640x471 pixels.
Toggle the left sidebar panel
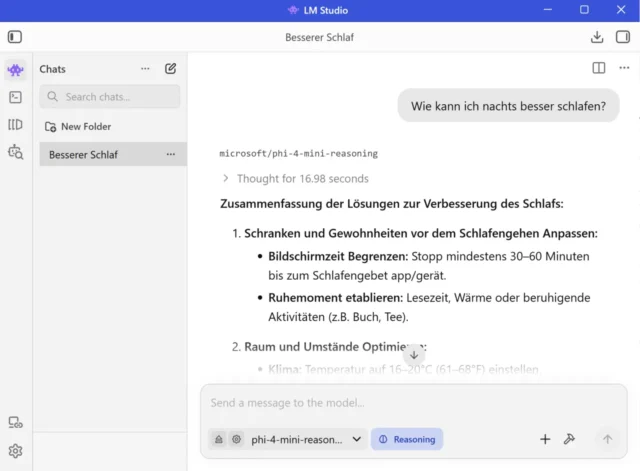coord(15,37)
